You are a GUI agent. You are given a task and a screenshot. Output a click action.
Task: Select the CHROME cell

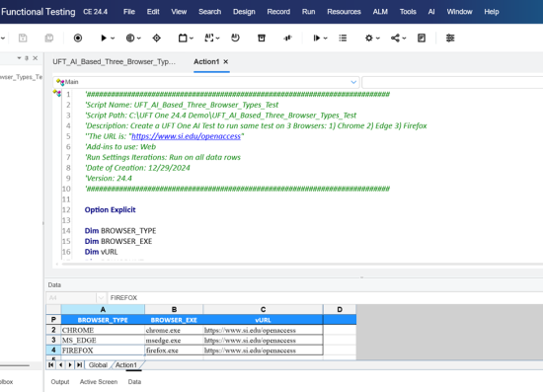(x=103, y=330)
